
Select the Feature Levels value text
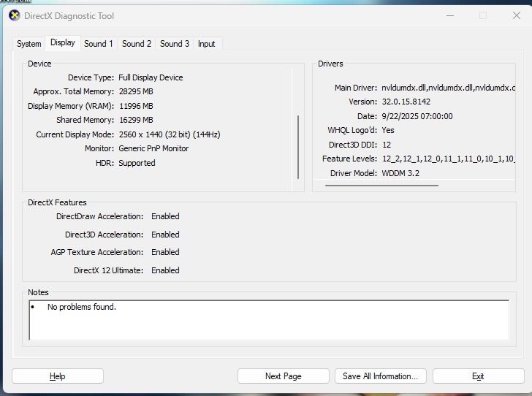tap(448, 159)
